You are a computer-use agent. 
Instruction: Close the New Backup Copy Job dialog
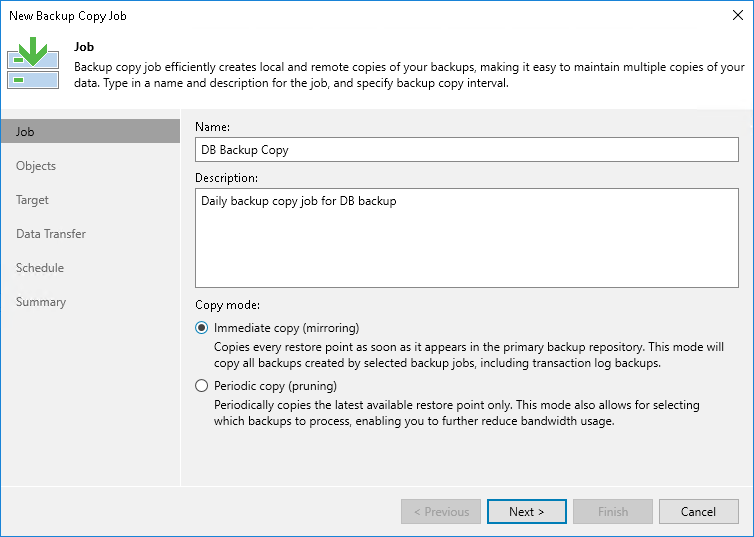click(x=738, y=15)
